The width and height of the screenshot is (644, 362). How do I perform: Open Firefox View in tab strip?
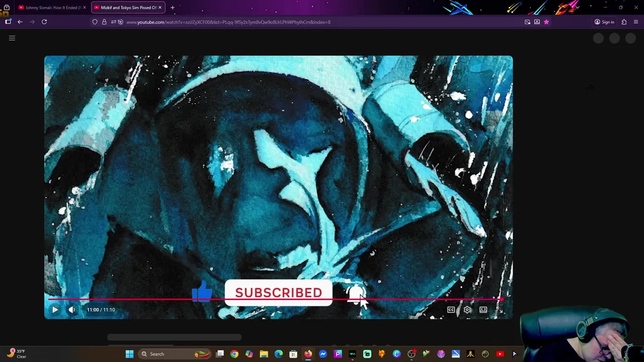[7, 8]
